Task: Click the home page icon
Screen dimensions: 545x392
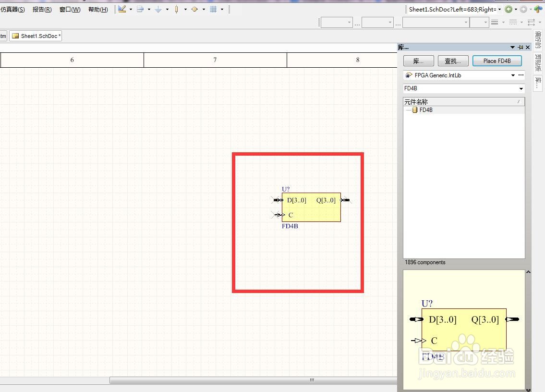Action: coord(538,10)
